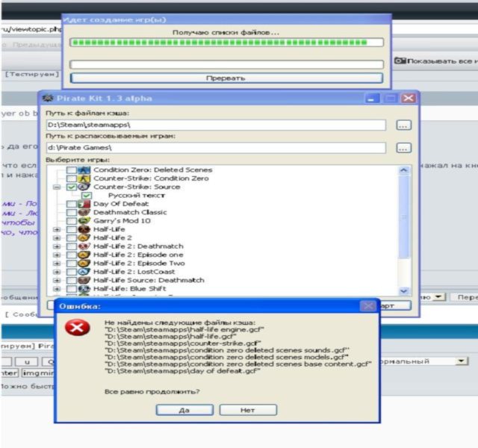Expand the Half-Life 2 tree node

pos(57,237)
